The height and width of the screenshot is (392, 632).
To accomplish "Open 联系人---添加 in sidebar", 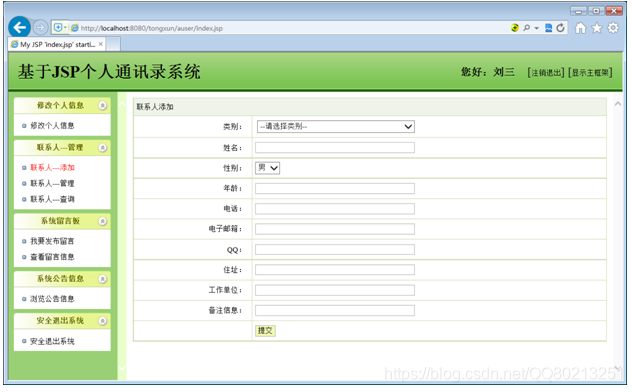I will point(52,168).
